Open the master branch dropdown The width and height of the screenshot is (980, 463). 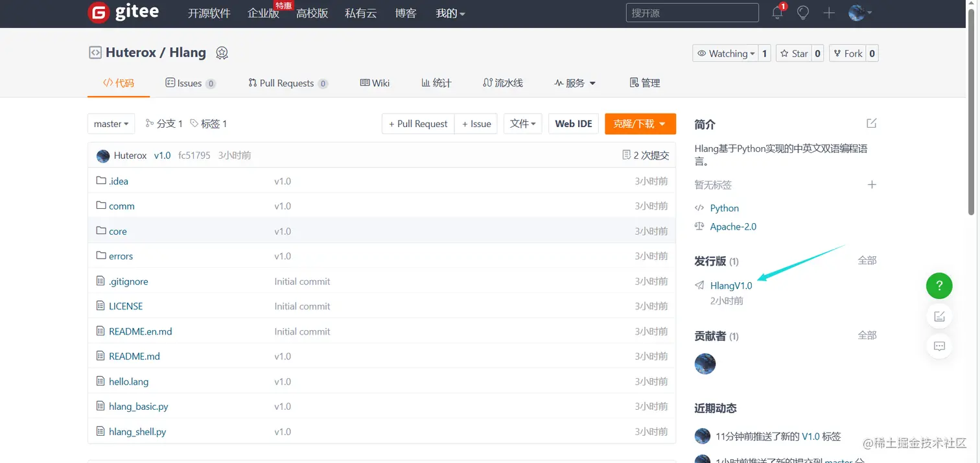111,123
